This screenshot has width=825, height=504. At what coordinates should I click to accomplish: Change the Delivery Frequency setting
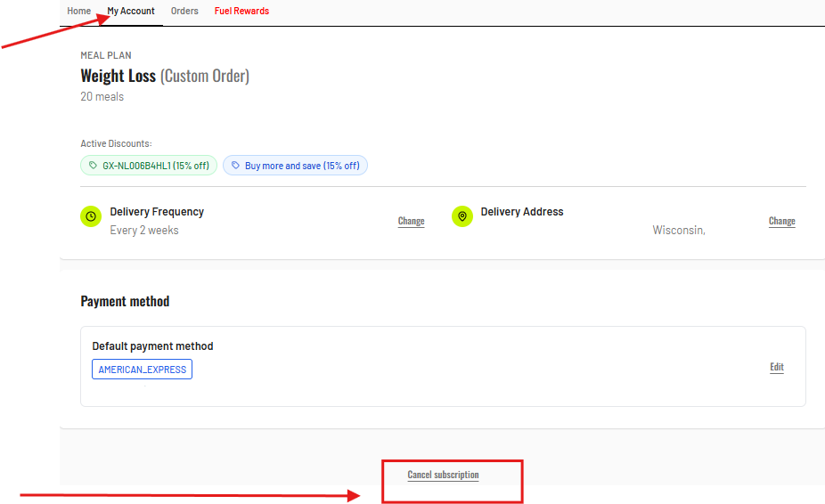click(x=411, y=221)
